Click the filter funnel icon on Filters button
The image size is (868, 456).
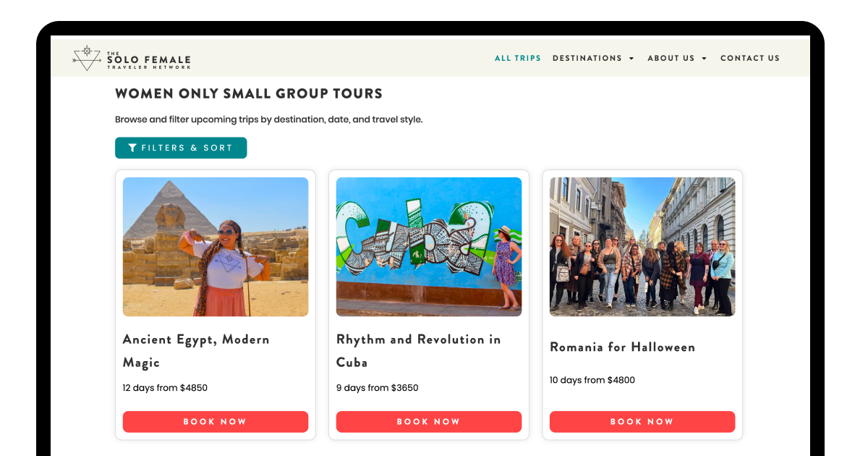click(x=132, y=148)
